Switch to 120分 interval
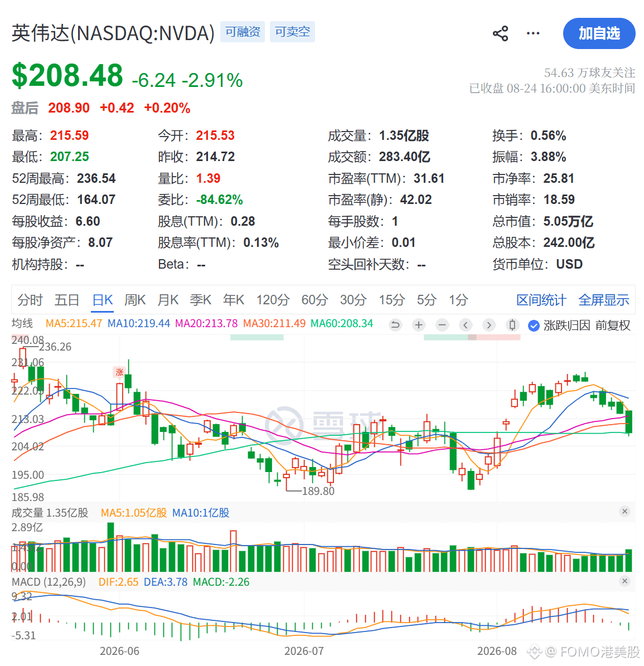This screenshot has width=644, height=666. [272, 300]
